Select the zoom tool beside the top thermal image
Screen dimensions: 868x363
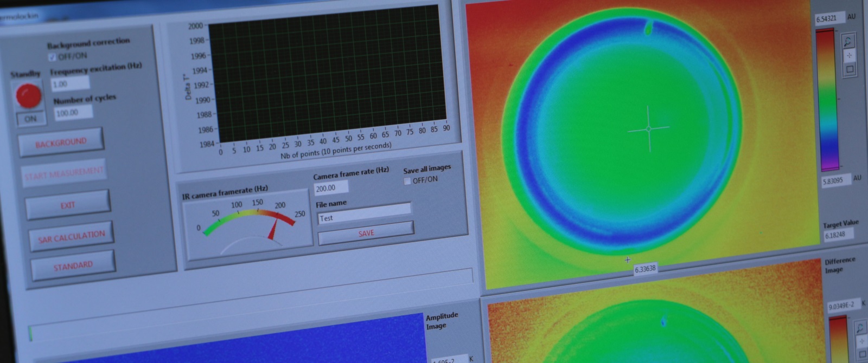pyautogui.click(x=848, y=41)
